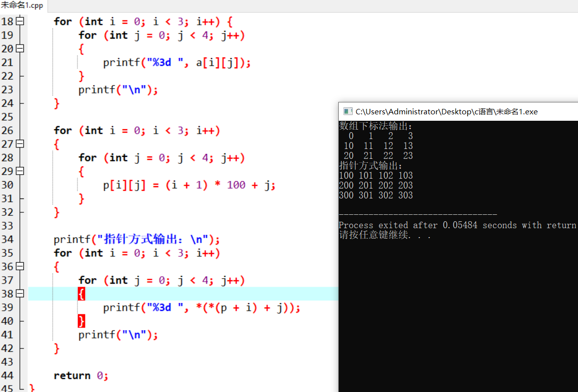
Task: Click console output row 20 21 22 23
Action: coord(378,156)
